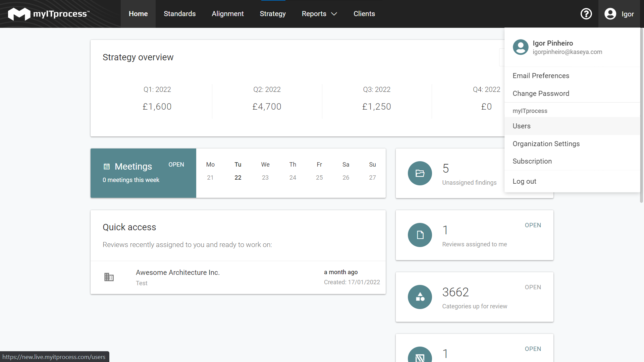Image resolution: width=644 pixels, height=362 pixels.
Task: Click OPEN on Categories up for review card
Action: (x=533, y=287)
